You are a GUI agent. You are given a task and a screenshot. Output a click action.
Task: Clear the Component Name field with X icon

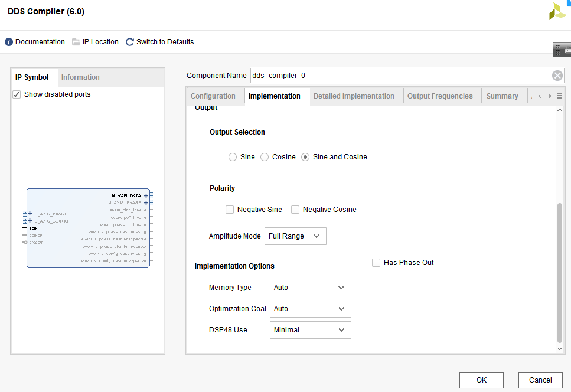pyautogui.click(x=557, y=76)
